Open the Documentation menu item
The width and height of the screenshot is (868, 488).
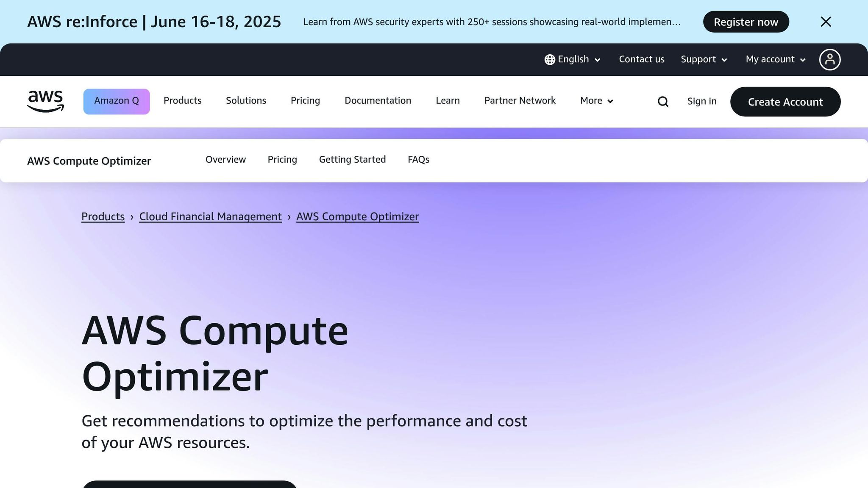point(378,100)
